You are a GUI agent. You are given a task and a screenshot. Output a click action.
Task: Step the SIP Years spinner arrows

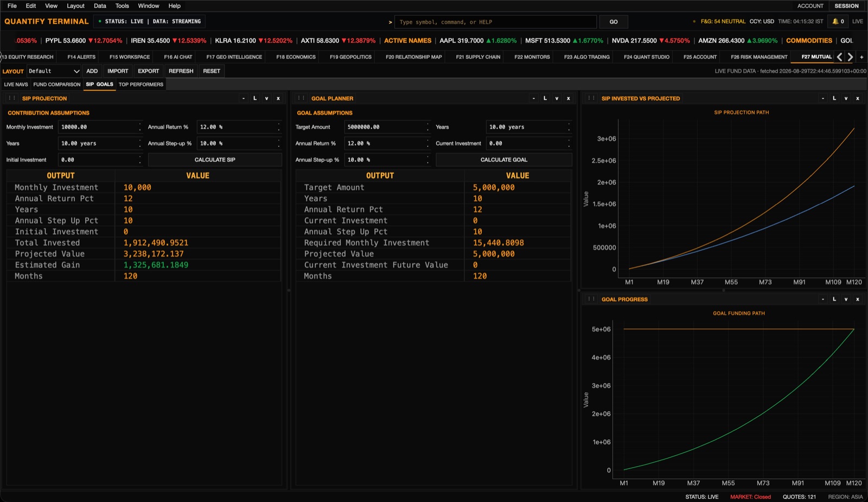pyautogui.click(x=140, y=143)
